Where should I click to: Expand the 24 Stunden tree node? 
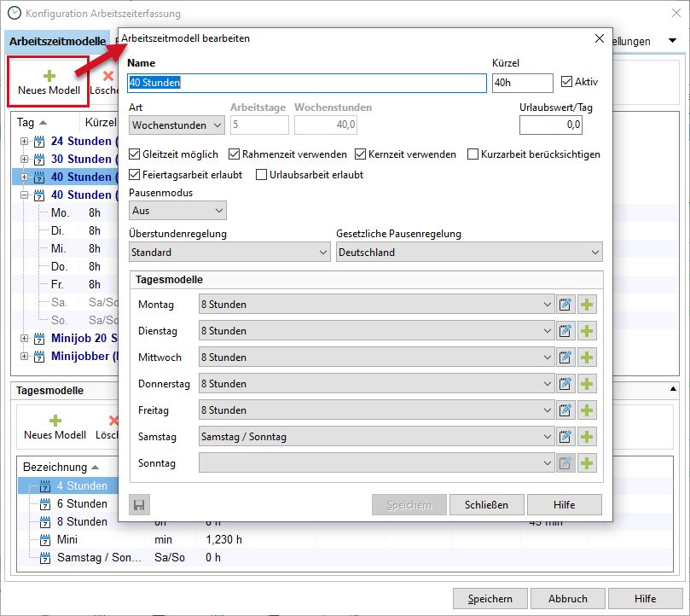[24, 142]
